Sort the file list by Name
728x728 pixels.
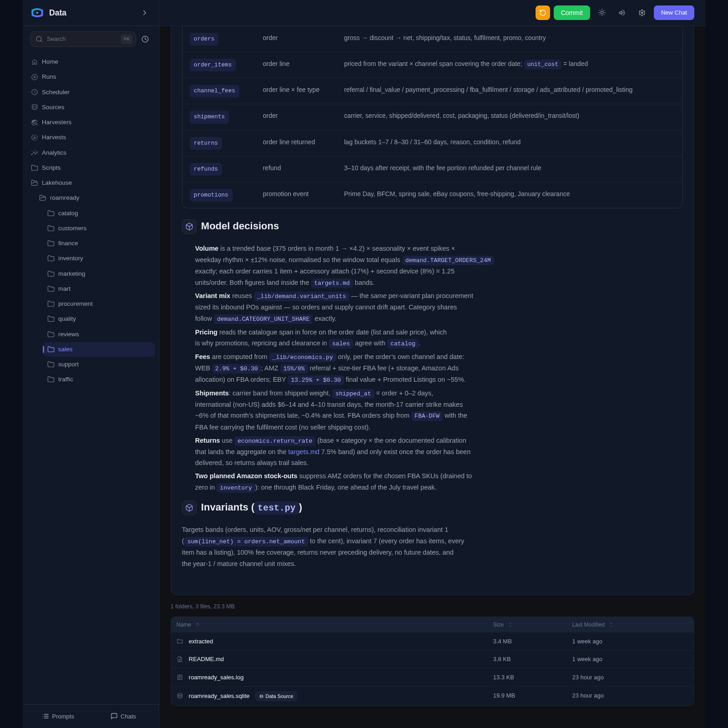click(188, 625)
